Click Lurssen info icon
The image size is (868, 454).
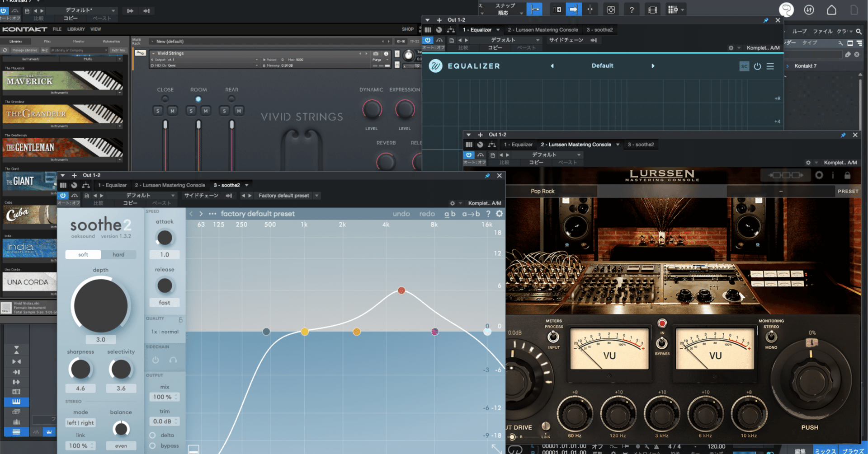tap(833, 175)
